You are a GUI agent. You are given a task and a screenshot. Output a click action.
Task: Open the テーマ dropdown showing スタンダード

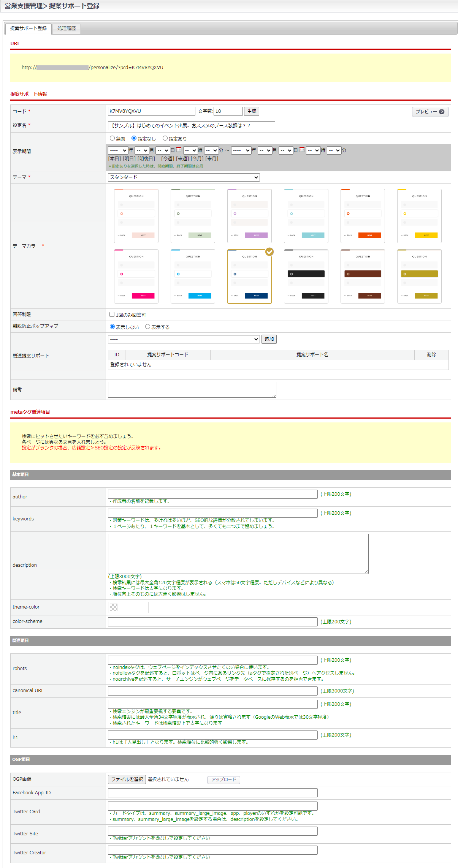(x=184, y=177)
